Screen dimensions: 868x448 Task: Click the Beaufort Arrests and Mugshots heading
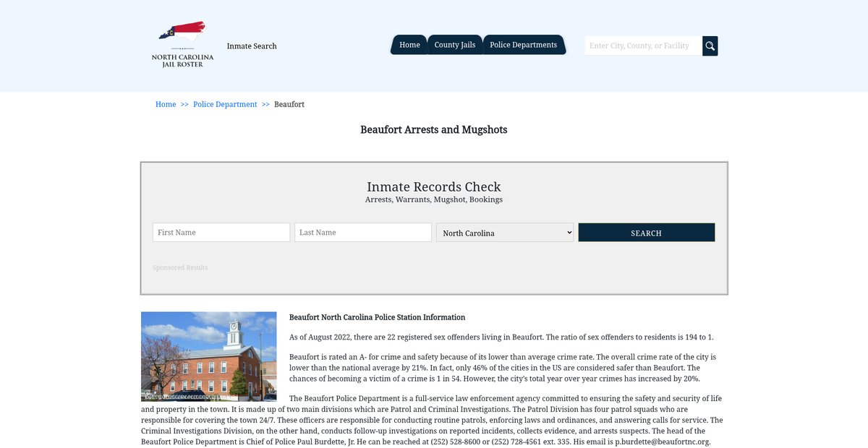coord(434,130)
